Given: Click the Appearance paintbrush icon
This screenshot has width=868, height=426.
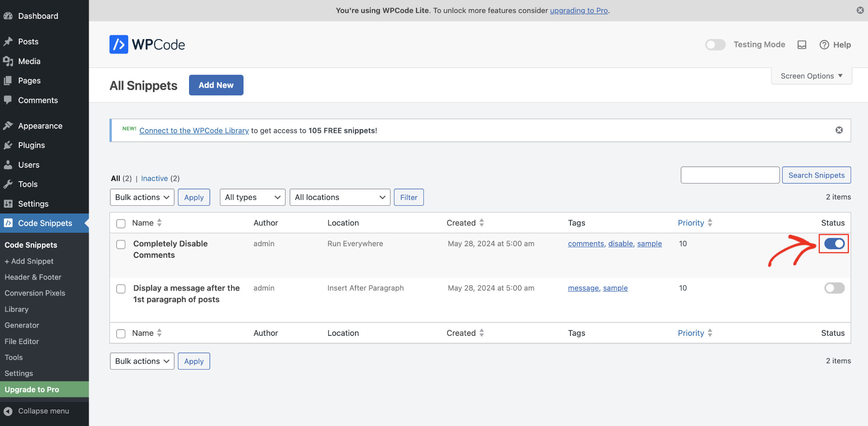Looking at the screenshot, I should 8,126.
